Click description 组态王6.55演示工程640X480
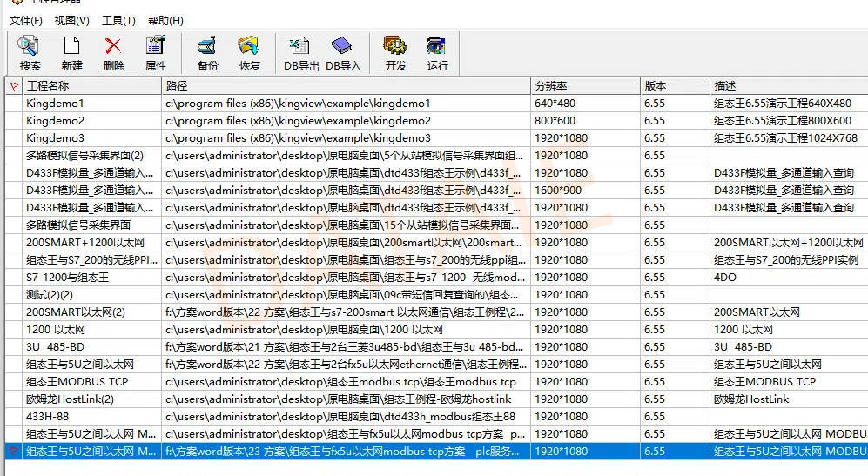The height and width of the screenshot is (476, 868). (x=783, y=104)
